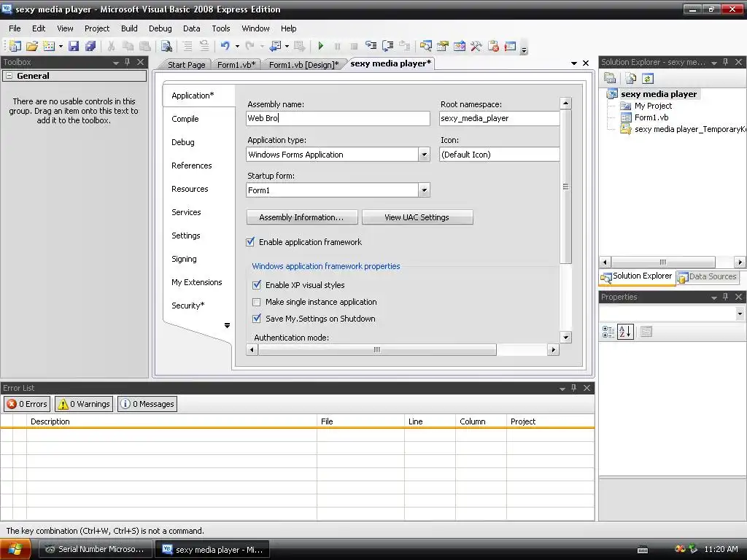Select the Compile tab in project settings
The image size is (747, 560).
[x=185, y=119]
